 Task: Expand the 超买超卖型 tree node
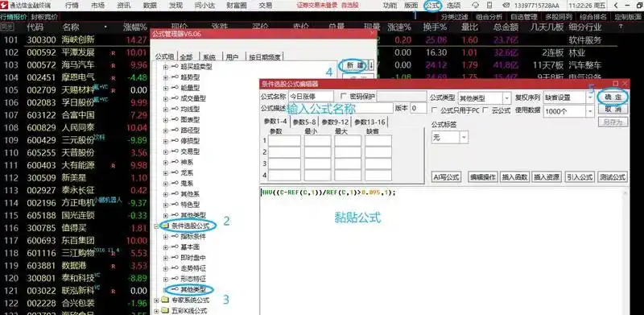[x=166, y=67]
